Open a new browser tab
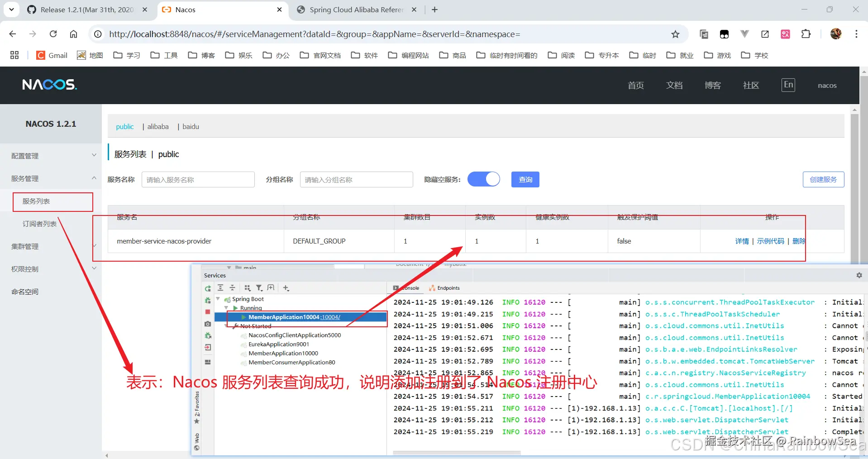 pos(434,10)
